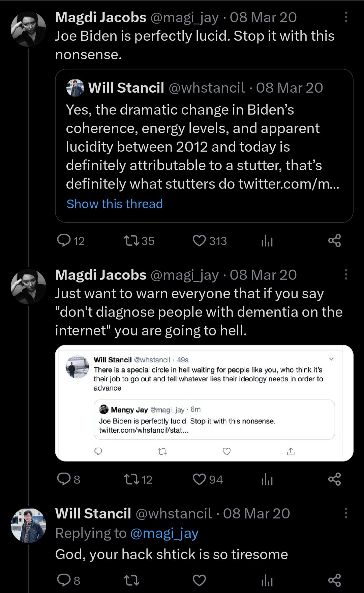
Task: Share Will Stancil's reply tweet
Action: 334,580
